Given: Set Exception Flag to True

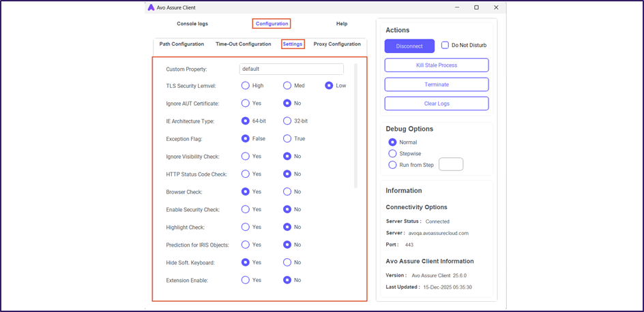Looking at the screenshot, I should coord(287,139).
